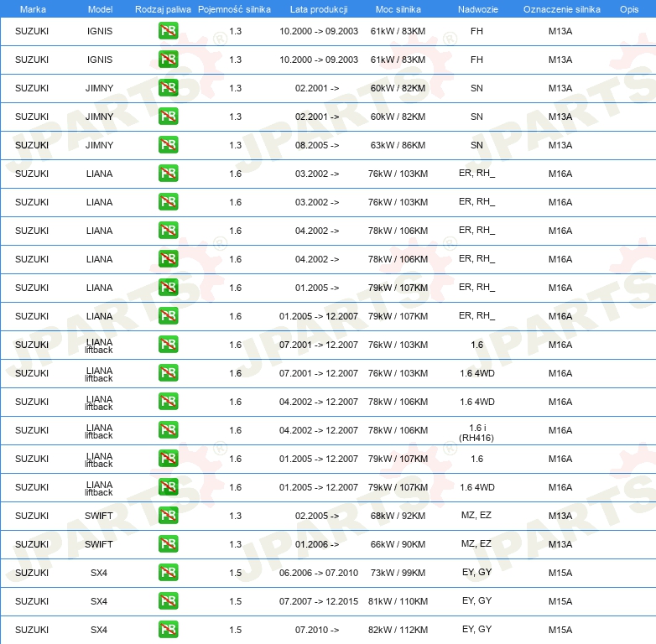This screenshot has width=656, height=644.
Task: Select the '73kW / 99KM' power cell
Action: (x=398, y=573)
